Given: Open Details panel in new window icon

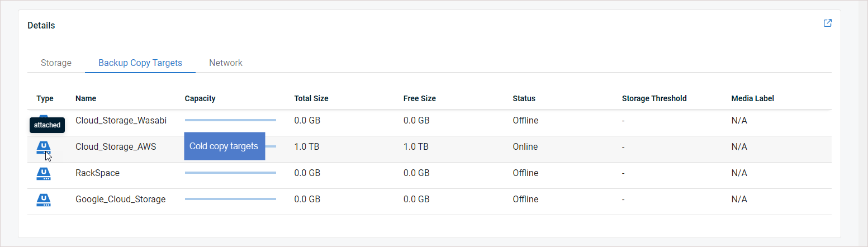Looking at the screenshot, I should (x=828, y=23).
